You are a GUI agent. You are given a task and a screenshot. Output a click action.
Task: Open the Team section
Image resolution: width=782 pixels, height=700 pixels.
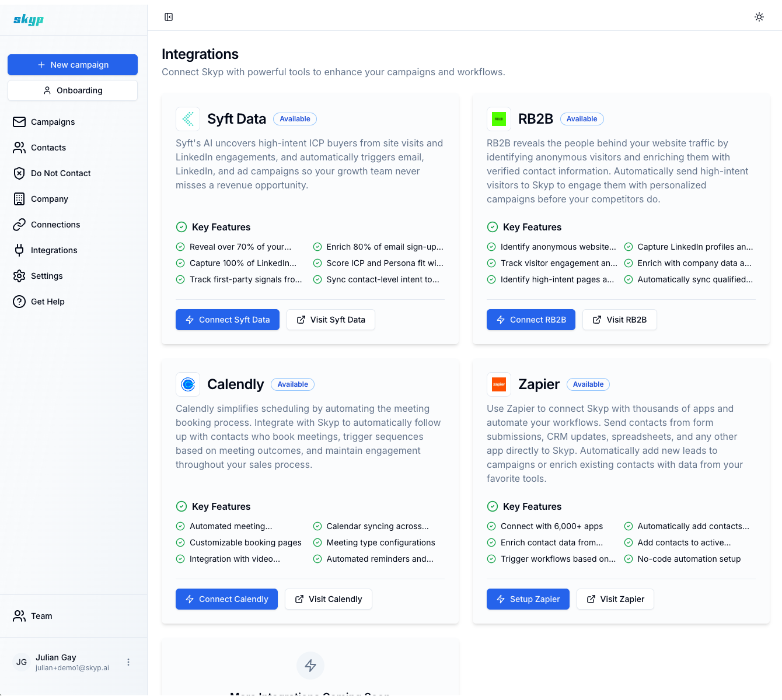(x=41, y=616)
